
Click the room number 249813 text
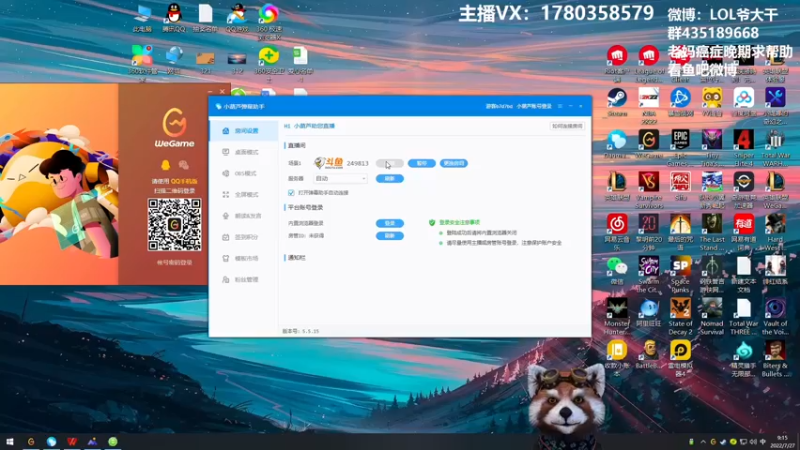357,163
